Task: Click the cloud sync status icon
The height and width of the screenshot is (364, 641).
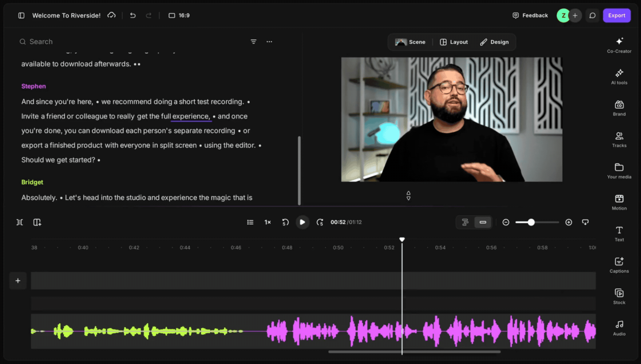Action: [111, 15]
